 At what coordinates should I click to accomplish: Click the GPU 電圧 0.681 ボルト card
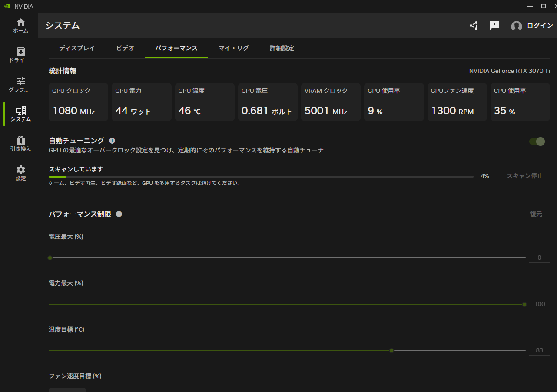pyautogui.click(x=268, y=102)
